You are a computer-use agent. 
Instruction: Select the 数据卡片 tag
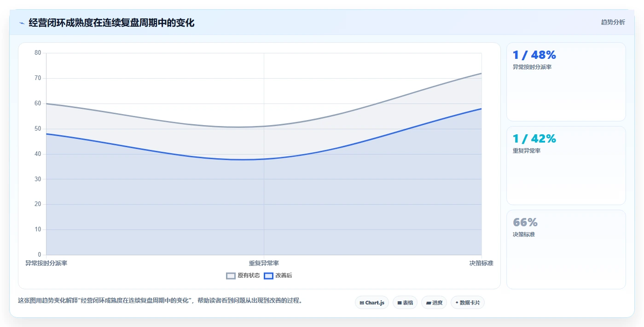pos(468,303)
